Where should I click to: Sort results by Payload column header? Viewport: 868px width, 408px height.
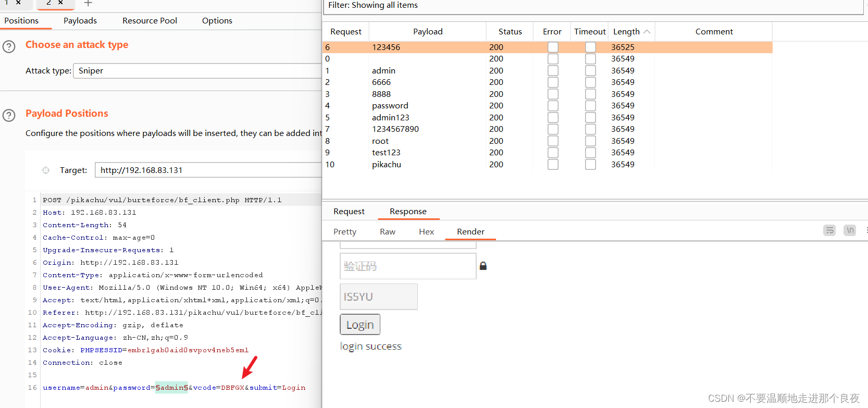428,32
